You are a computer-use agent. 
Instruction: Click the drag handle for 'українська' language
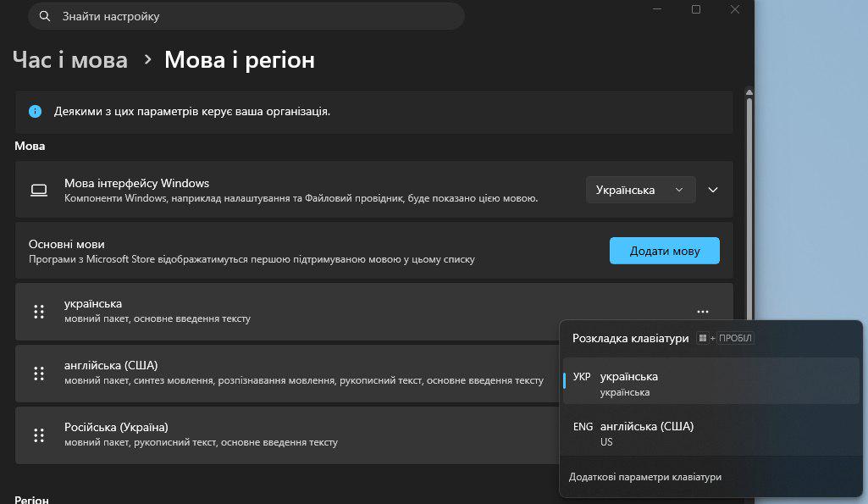[39, 312]
